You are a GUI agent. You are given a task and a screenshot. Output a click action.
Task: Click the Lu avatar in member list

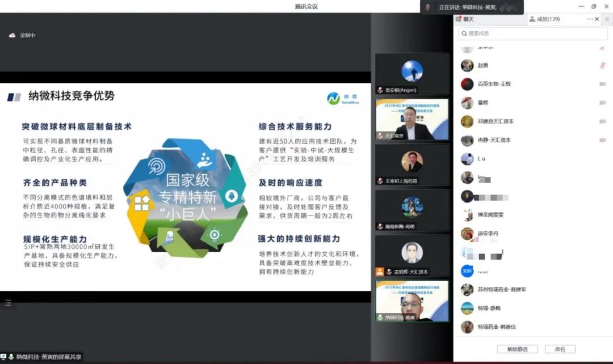(x=467, y=159)
